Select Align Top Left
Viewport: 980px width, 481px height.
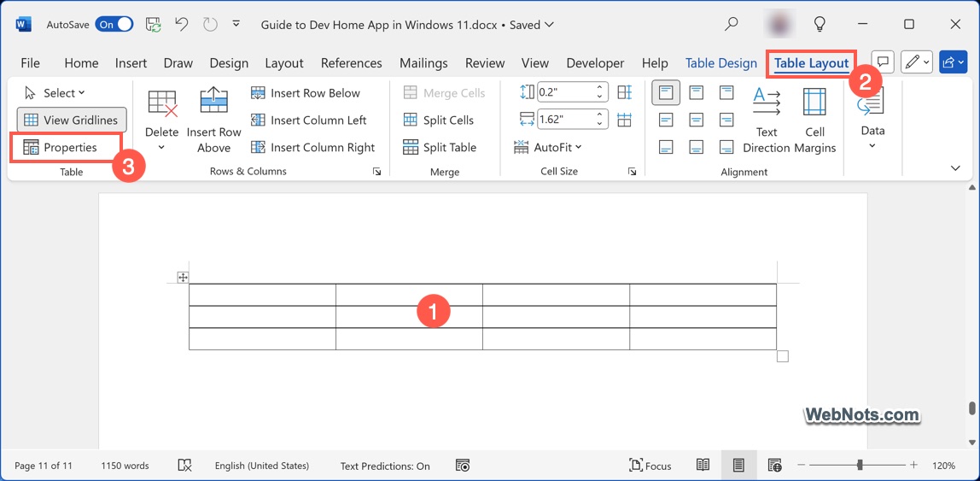click(666, 93)
